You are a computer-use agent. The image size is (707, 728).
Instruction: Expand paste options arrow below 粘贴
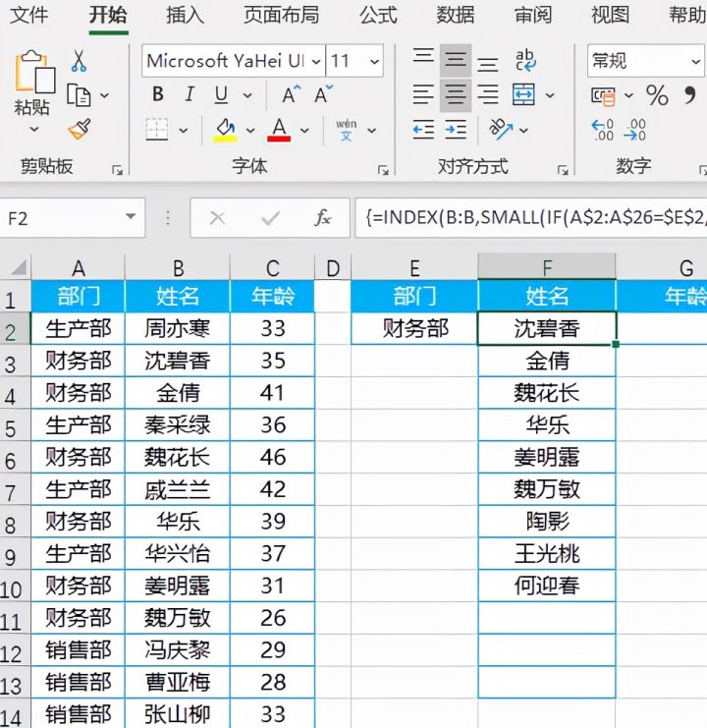[x=34, y=129]
